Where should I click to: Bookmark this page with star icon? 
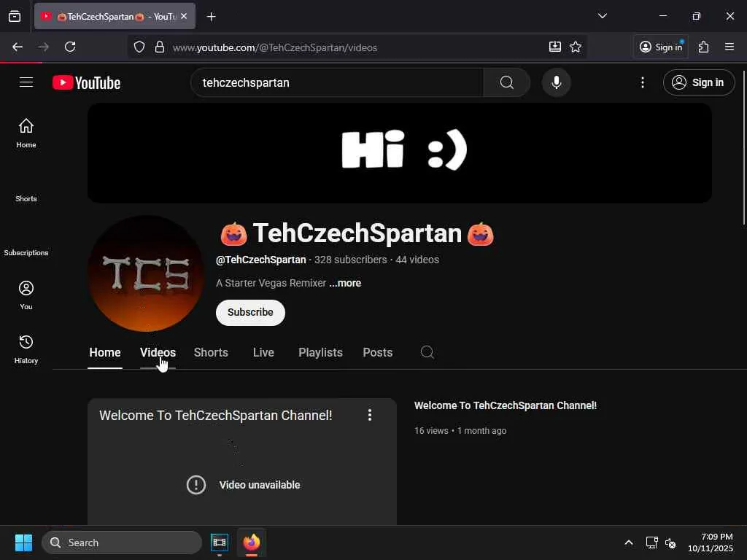coord(576,47)
